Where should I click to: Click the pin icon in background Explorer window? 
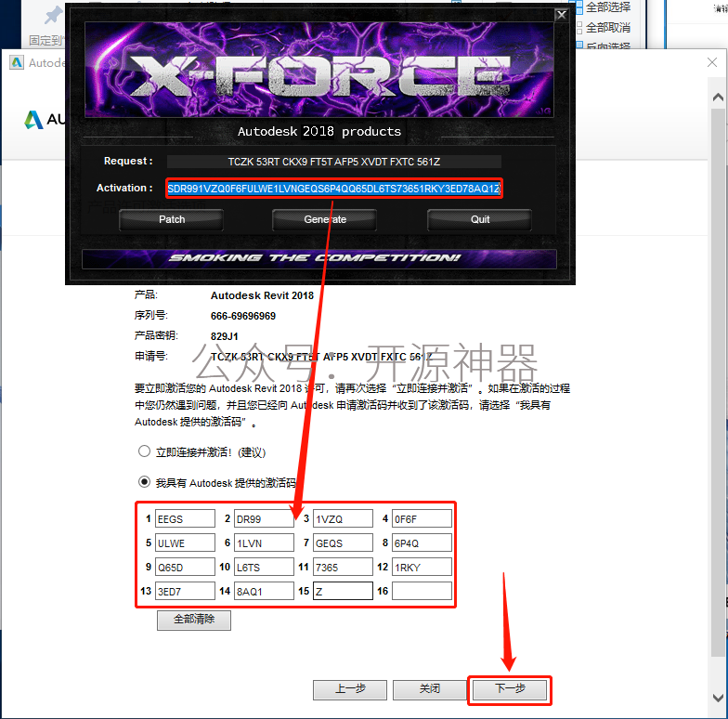[x=53, y=15]
